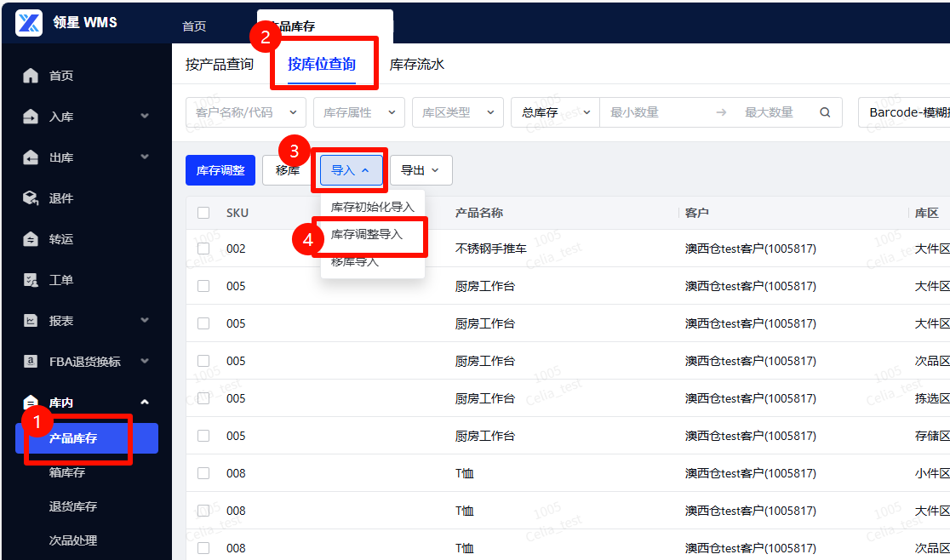Click the SKU column header
This screenshot has height=560, width=950.
tap(237, 213)
